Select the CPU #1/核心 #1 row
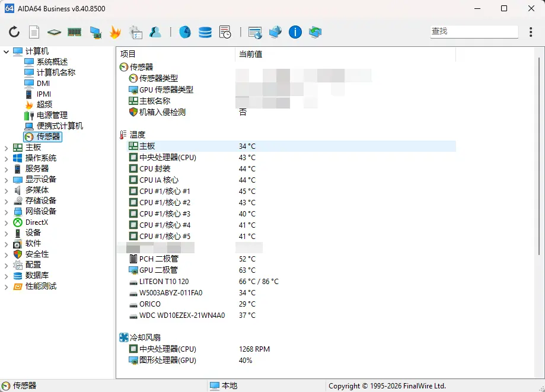 [292, 191]
